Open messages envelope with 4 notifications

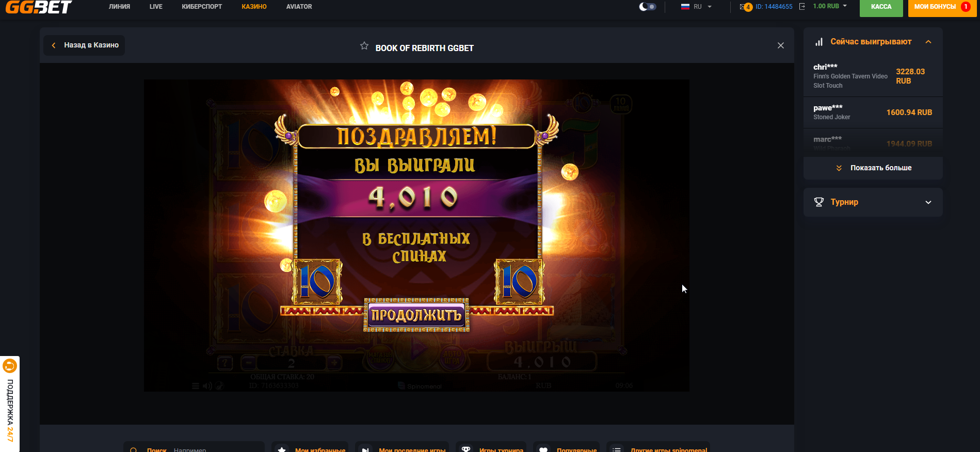[746, 7]
